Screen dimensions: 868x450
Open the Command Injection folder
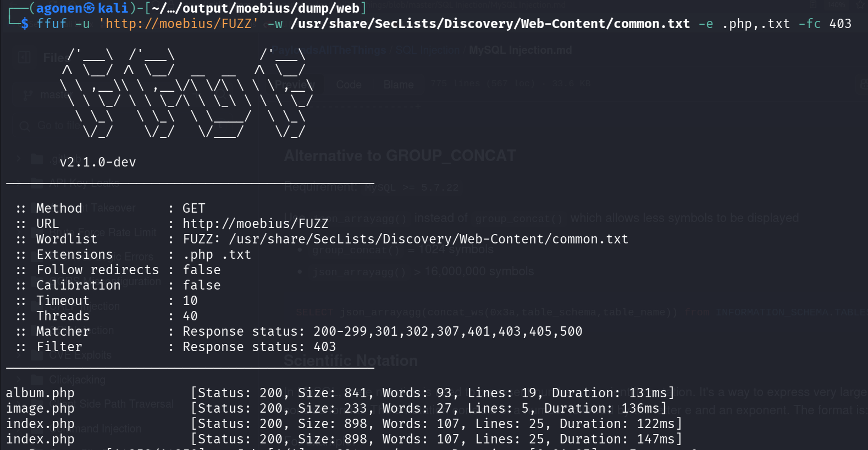pyautogui.click(x=110, y=429)
